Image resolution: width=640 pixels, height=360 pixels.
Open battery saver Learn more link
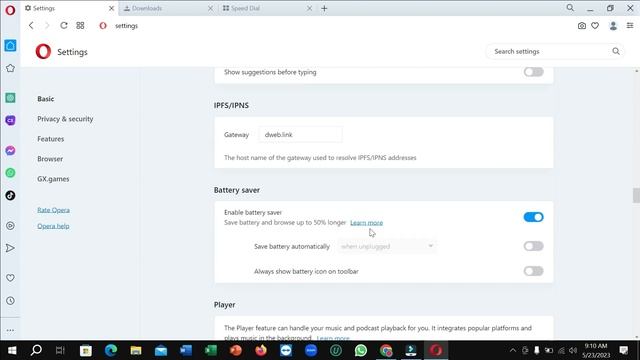tap(367, 222)
